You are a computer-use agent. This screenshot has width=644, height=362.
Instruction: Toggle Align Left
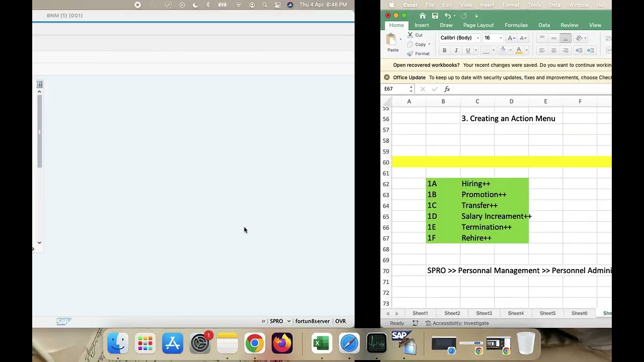[542, 50]
